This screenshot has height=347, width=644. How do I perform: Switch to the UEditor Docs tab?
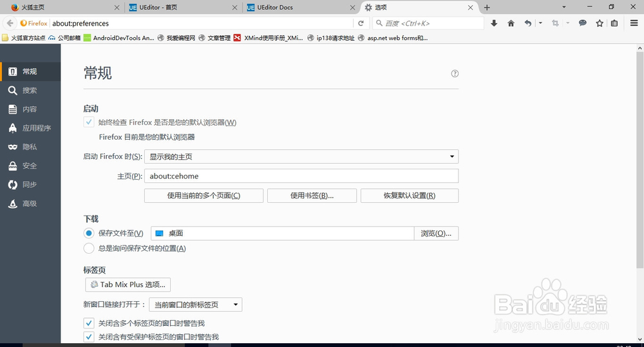pos(301,7)
